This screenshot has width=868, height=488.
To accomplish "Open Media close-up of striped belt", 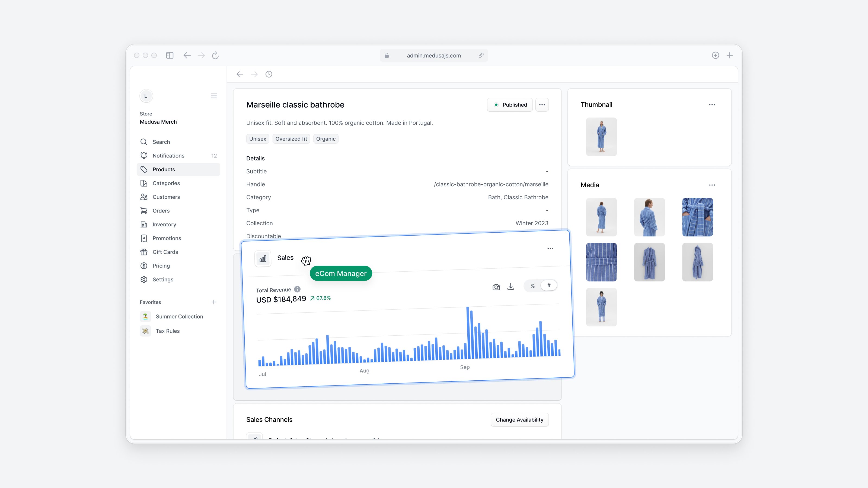I will [601, 262].
